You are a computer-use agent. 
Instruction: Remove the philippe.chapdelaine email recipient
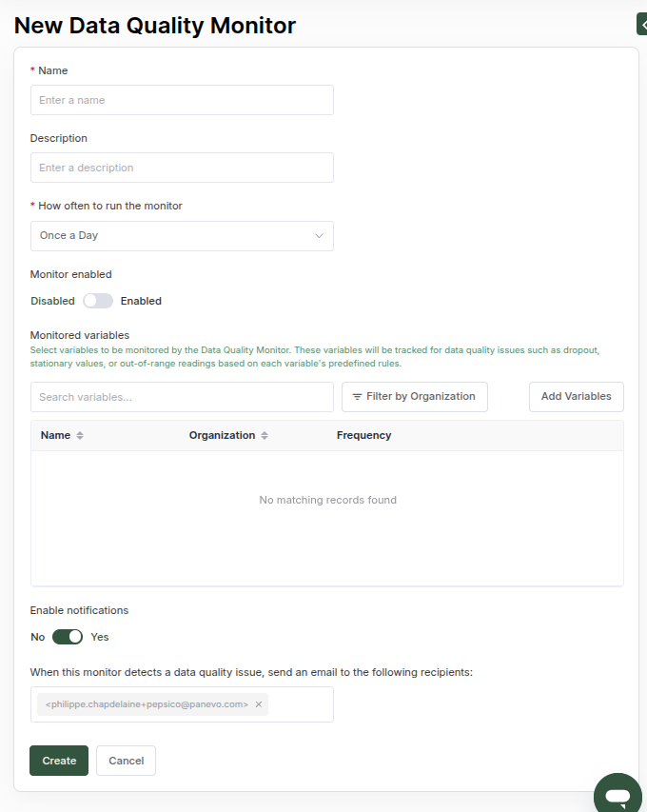pyautogui.click(x=258, y=704)
